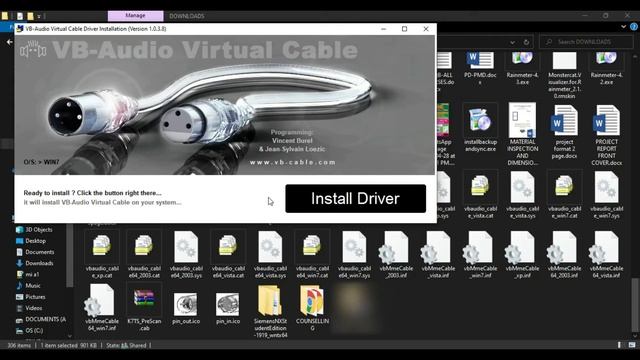Select SiemensNXStudentEdition folder

270,311
